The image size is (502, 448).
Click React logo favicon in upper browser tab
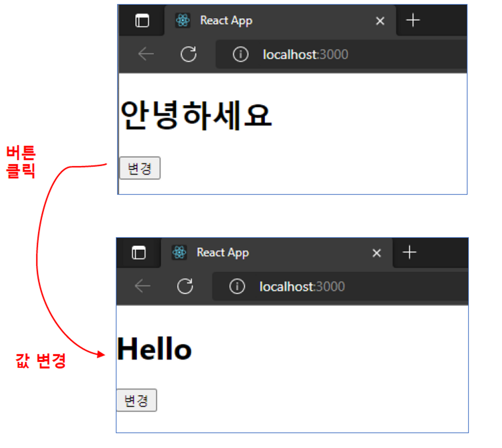click(x=183, y=21)
